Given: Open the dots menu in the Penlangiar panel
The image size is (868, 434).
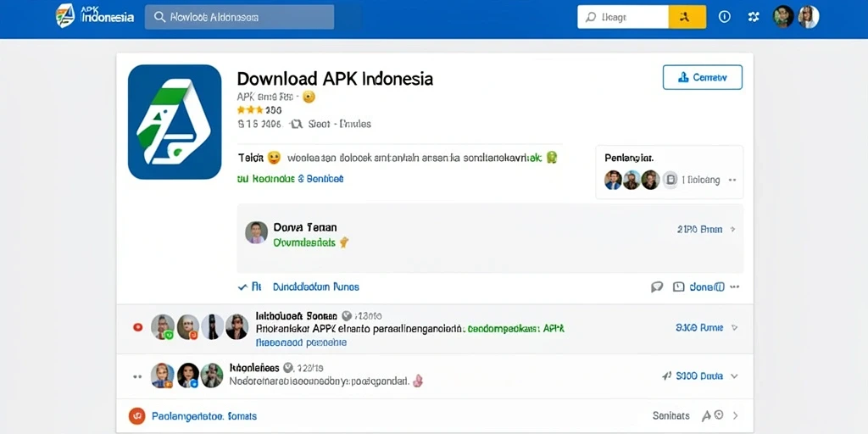Looking at the screenshot, I should (732, 180).
